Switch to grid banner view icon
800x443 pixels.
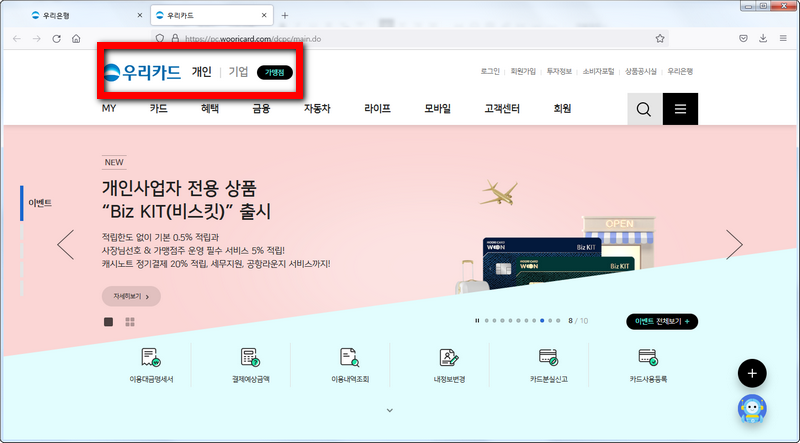(x=130, y=322)
